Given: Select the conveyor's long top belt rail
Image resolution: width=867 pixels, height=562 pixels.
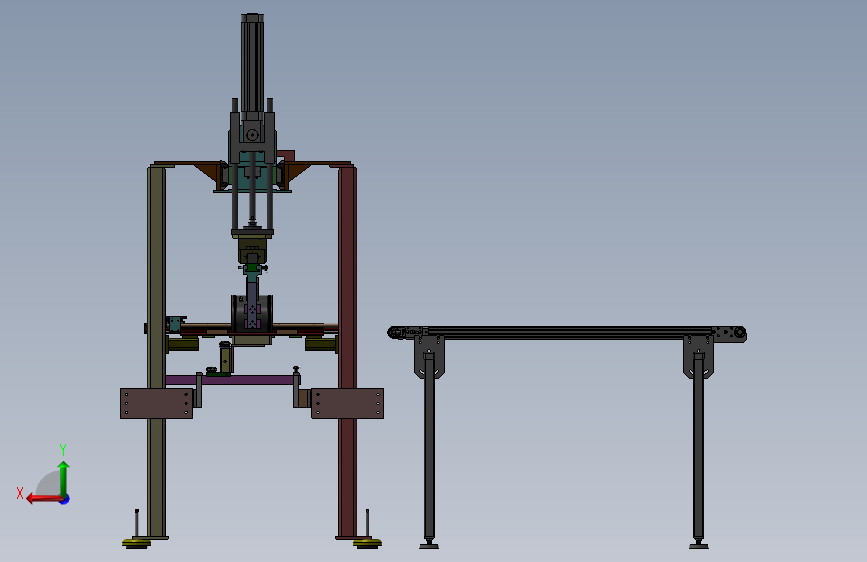Looking at the screenshot, I should coord(570,332).
